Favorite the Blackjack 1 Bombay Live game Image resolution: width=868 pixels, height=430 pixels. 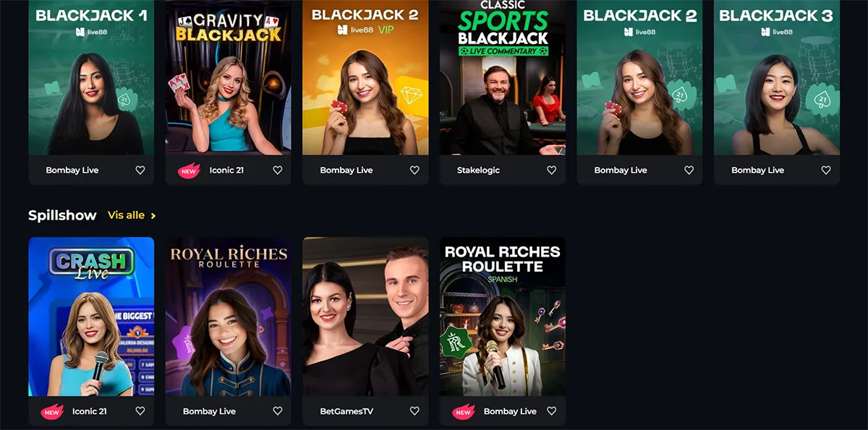pos(140,171)
